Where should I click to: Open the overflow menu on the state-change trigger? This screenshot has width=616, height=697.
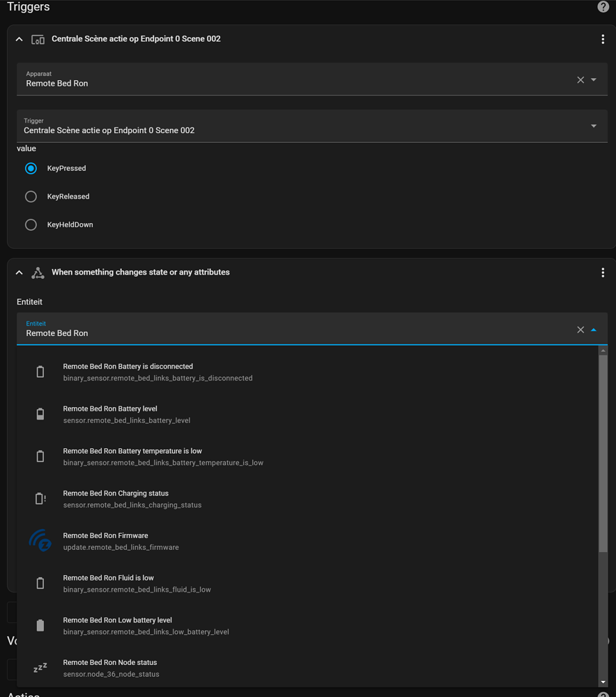pos(603,272)
